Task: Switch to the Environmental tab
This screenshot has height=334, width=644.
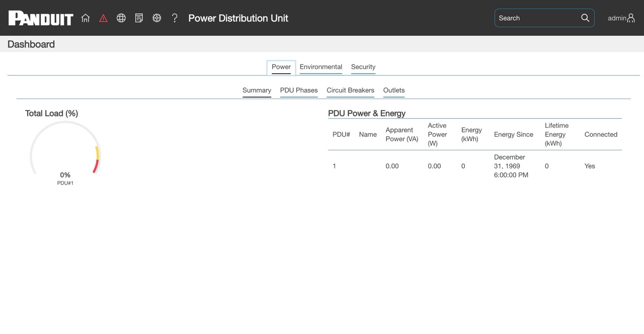Action: pyautogui.click(x=321, y=67)
